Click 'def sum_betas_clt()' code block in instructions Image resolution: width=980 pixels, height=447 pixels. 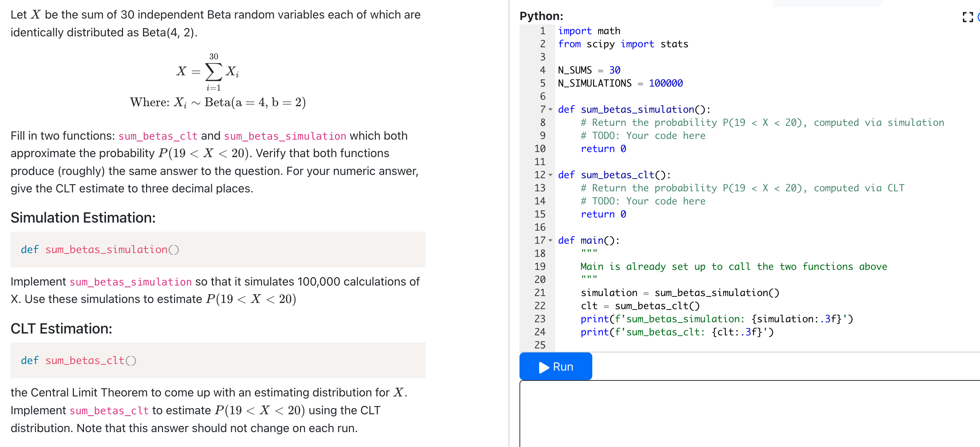pyautogui.click(x=78, y=361)
